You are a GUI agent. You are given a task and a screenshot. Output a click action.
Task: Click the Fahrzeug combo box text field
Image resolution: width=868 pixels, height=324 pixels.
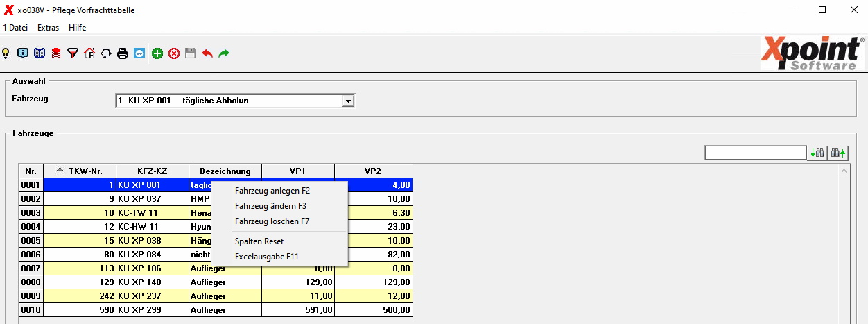click(x=229, y=101)
